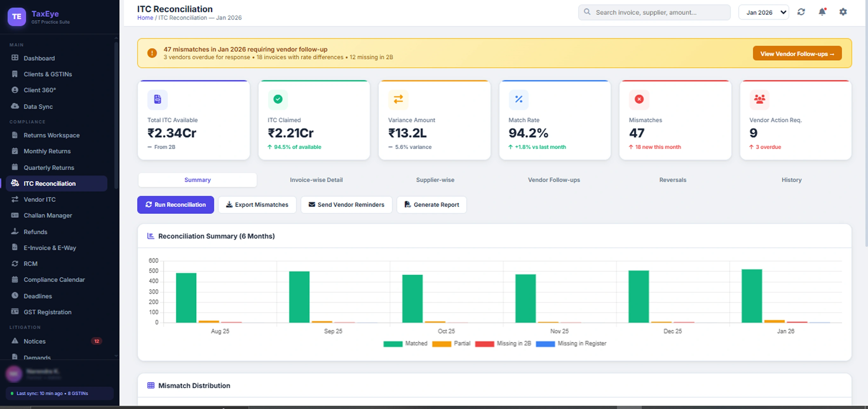Switch to Invoice-wise Detail tab

(316, 180)
